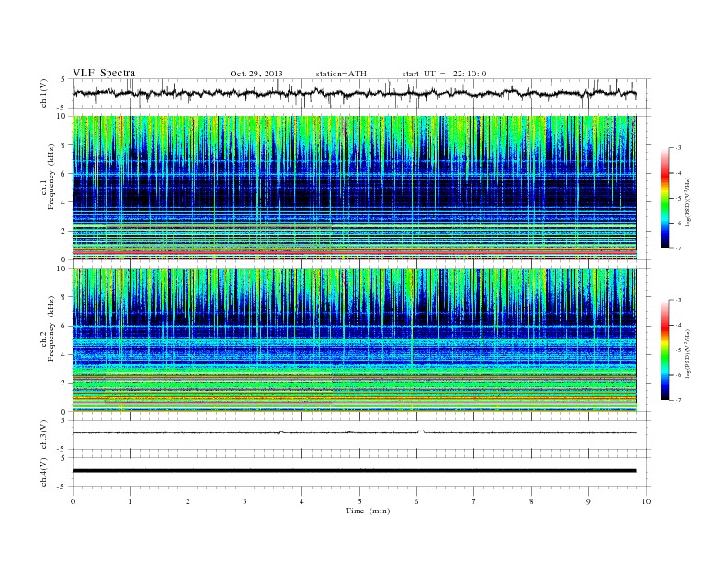Click the 'ch.1(V)' waveform axis label
The width and height of the screenshot is (728, 563).
[44, 93]
